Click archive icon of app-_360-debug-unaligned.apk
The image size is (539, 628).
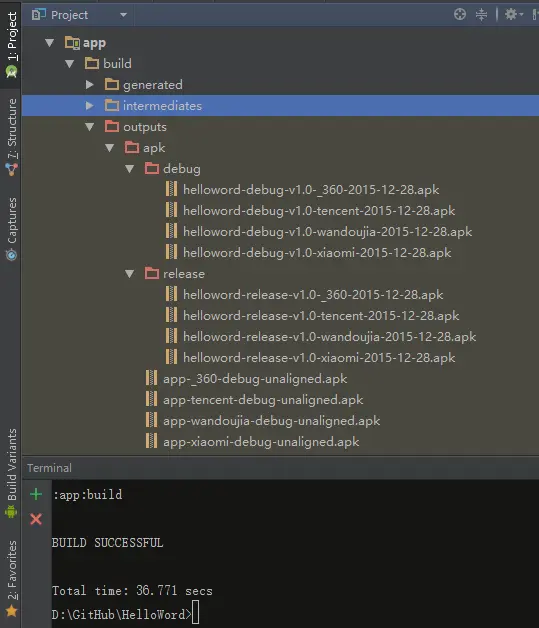pyautogui.click(x=151, y=378)
